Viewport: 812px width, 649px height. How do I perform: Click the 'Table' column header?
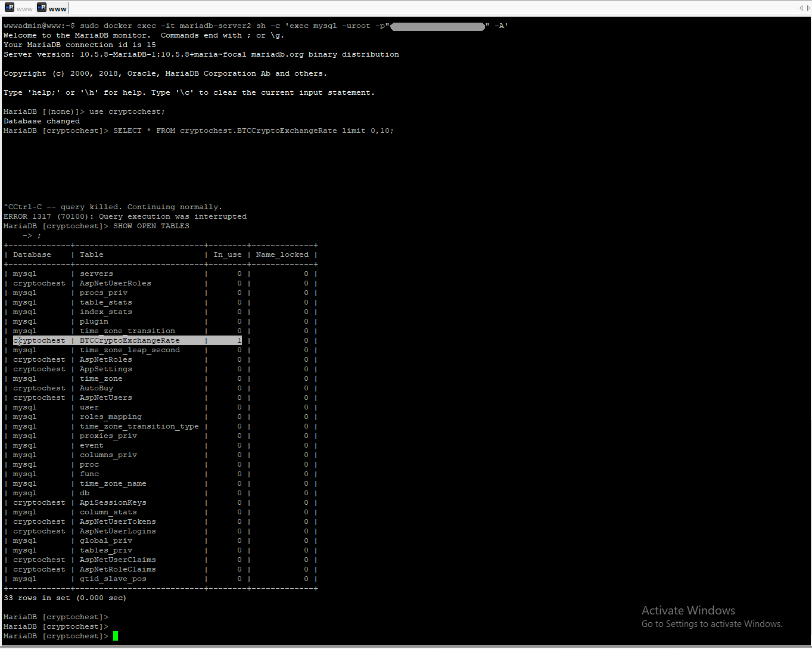pyautogui.click(x=92, y=254)
